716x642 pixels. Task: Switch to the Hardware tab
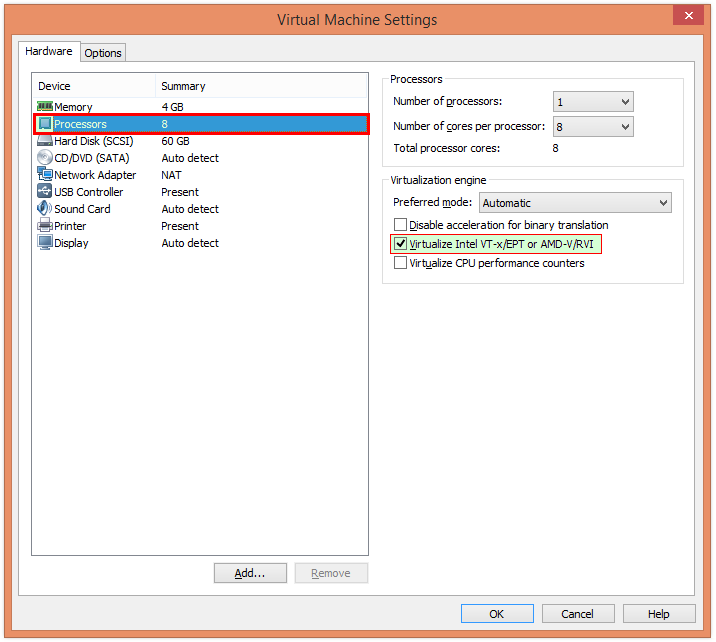coord(49,51)
